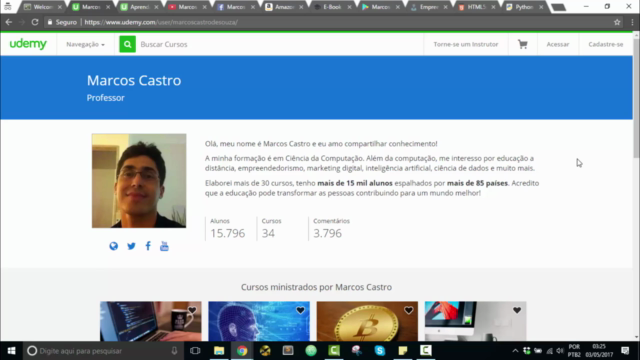Expand the Navegação dropdown menu
Image resolution: width=640 pixels, height=360 pixels.
pos(85,44)
